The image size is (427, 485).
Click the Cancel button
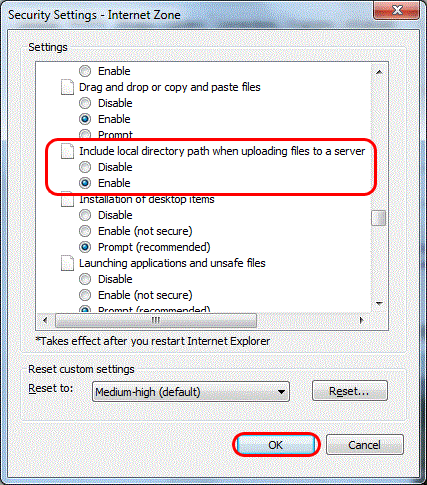[x=365, y=445]
